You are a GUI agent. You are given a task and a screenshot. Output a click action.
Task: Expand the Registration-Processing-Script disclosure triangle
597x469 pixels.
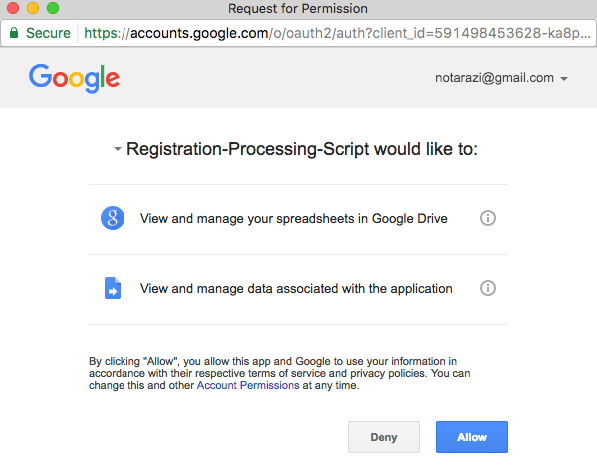(x=118, y=149)
